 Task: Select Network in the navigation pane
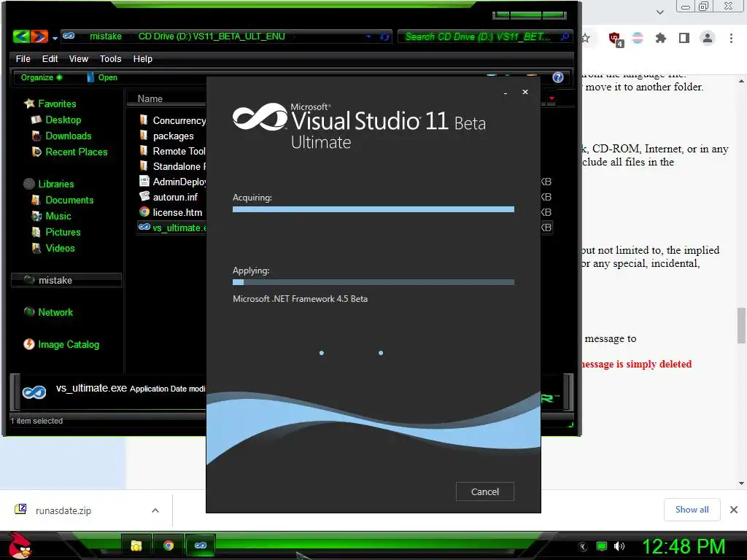click(x=49, y=312)
